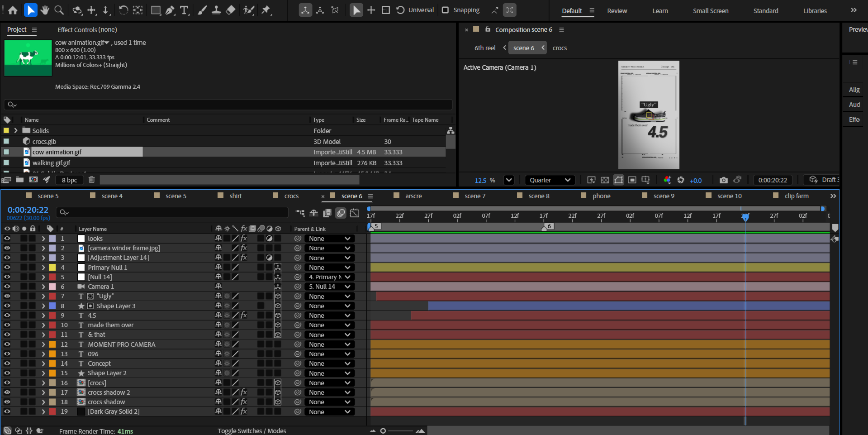Screen dimensions: 868x435
Task: Delete selected project item with trash icon
Action: click(91, 180)
